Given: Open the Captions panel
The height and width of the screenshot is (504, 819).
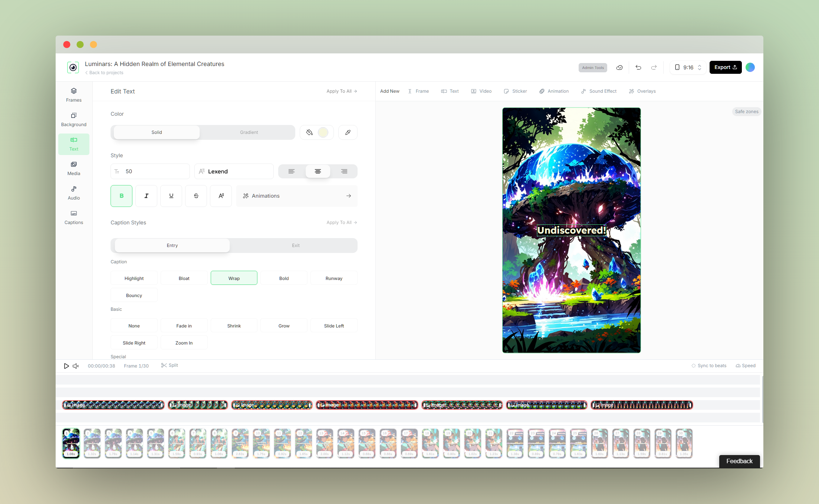Looking at the screenshot, I should [x=73, y=217].
